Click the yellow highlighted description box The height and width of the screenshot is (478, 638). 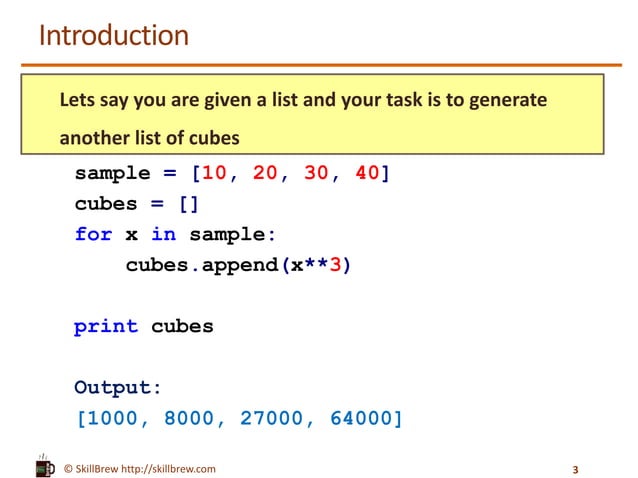[x=312, y=114]
